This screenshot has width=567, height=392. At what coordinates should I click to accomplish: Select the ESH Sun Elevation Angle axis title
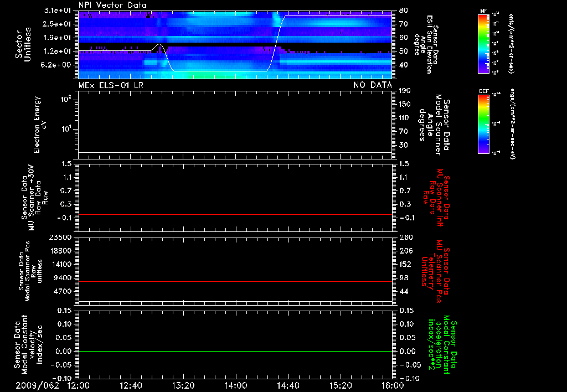(426, 44)
